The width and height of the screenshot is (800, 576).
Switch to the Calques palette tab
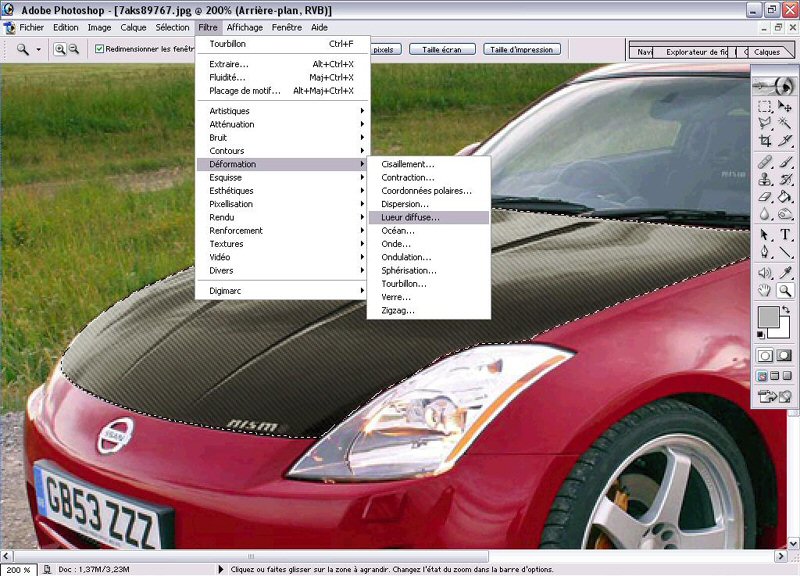767,52
